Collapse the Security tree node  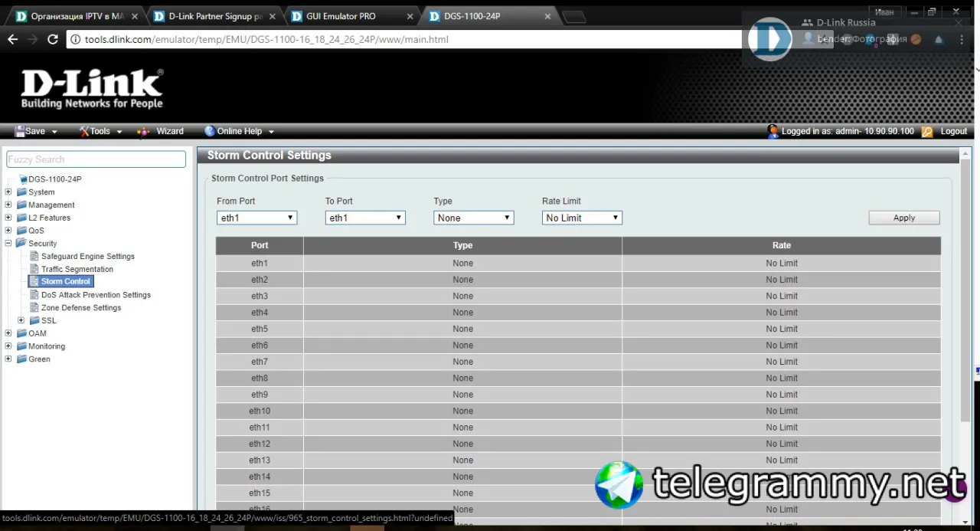click(8, 243)
